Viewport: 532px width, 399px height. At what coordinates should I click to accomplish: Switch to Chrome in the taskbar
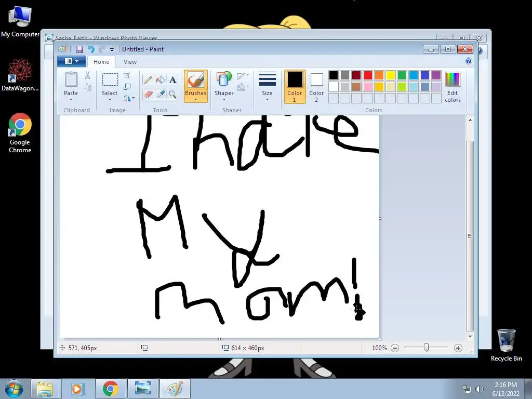pos(110,389)
